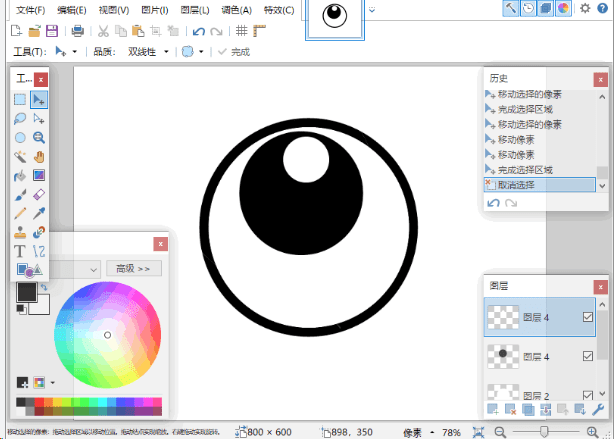Open the 文件(F) menu
This screenshot has height=439, width=614.
coord(31,10)
